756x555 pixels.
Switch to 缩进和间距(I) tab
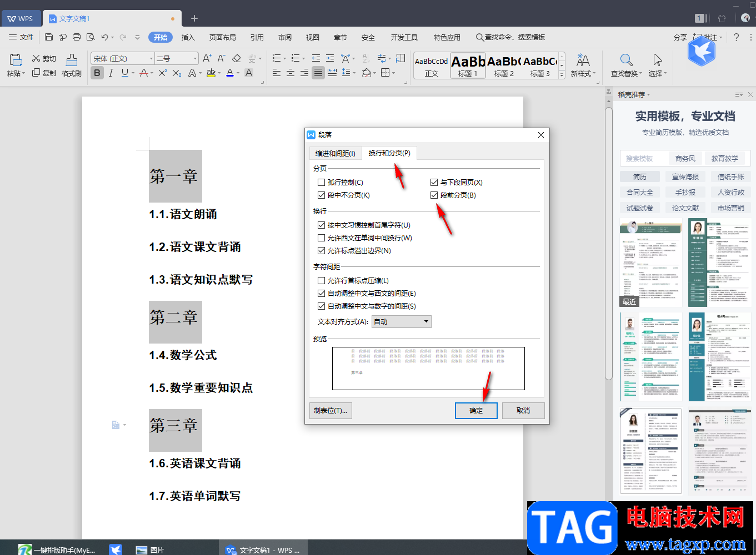335,154
